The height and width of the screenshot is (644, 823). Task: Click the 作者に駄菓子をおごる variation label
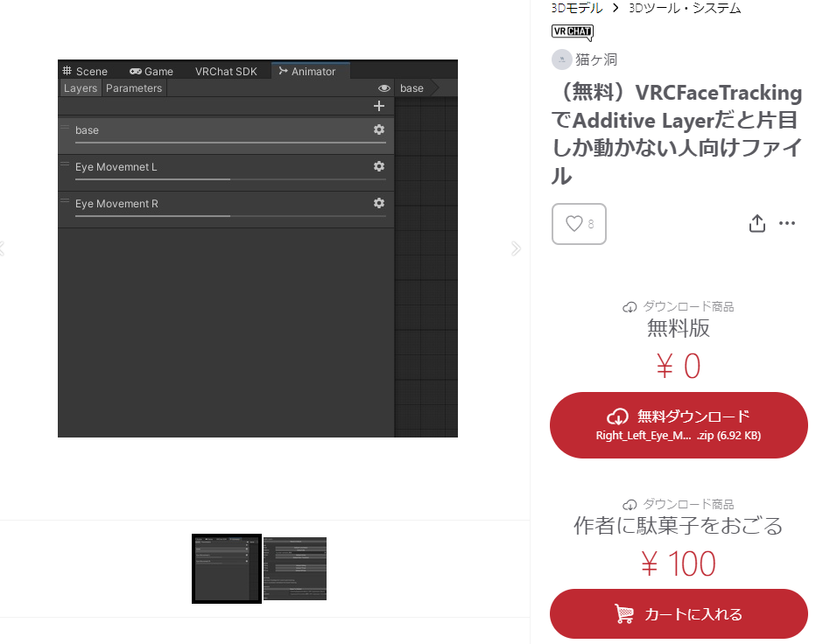(679, 526)
